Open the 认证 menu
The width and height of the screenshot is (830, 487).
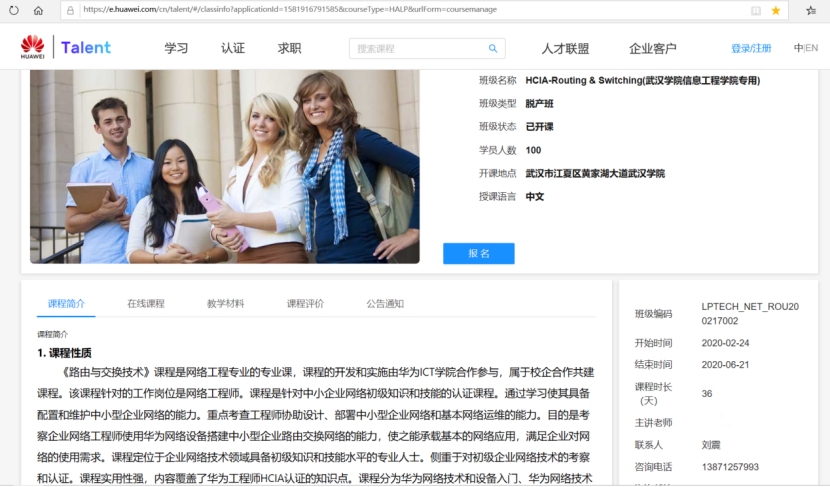[233, 48]
